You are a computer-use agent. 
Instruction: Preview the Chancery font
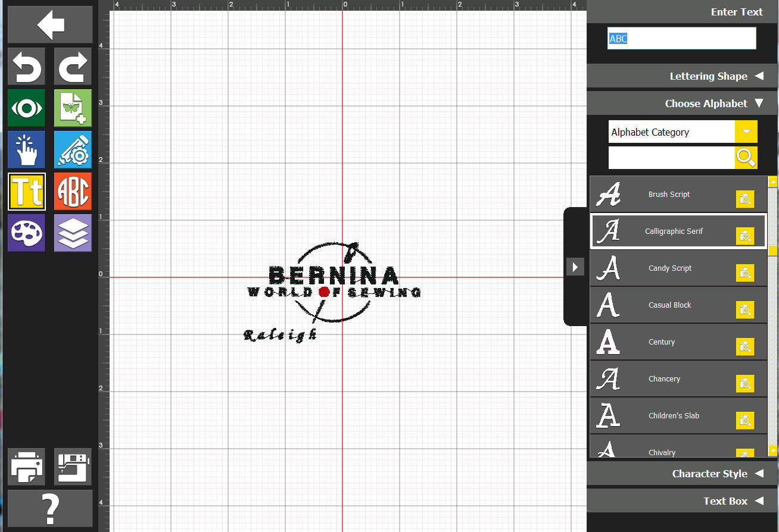745,384
